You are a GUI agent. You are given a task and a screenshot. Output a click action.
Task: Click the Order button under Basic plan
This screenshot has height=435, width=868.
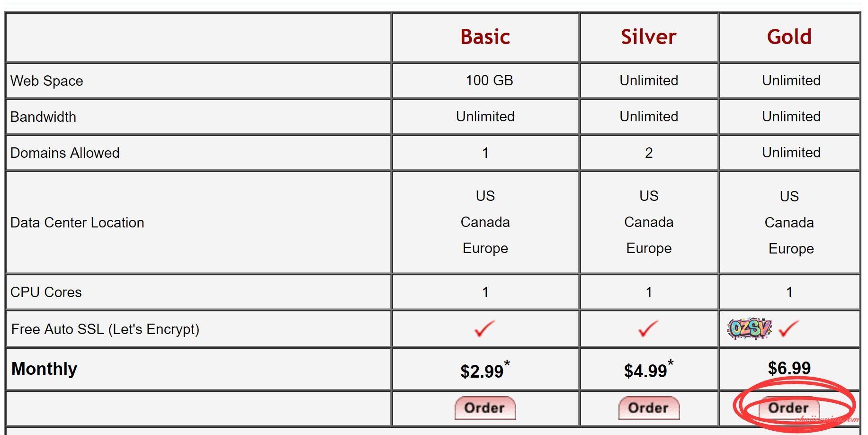coord(485,408)
